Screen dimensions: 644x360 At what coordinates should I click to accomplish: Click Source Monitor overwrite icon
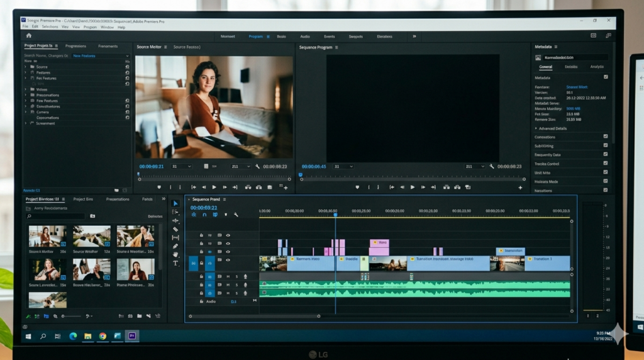(x=258, y=187)
